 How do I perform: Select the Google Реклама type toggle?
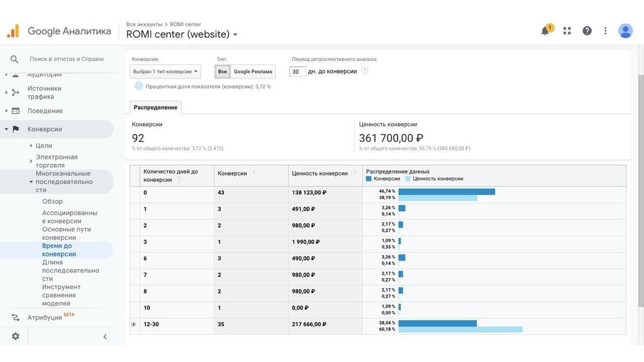253,71
